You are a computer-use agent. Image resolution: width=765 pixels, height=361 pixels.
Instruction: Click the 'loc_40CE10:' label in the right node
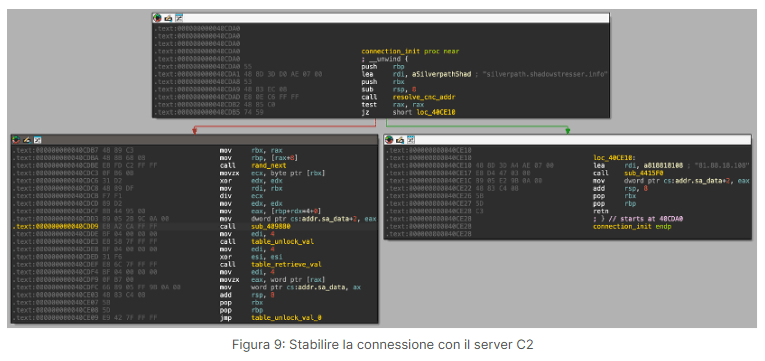[x=613, y=159]
